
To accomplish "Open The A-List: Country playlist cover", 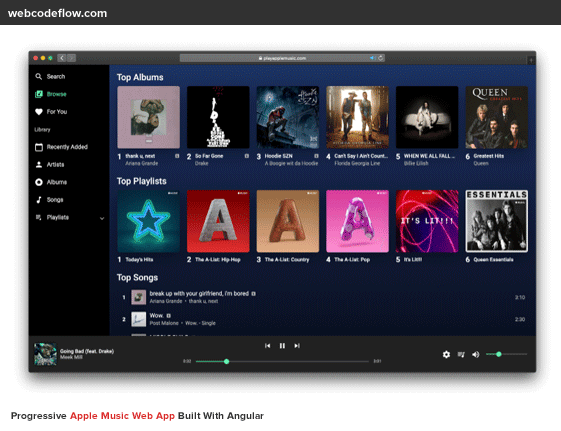I will pos(288,221).
